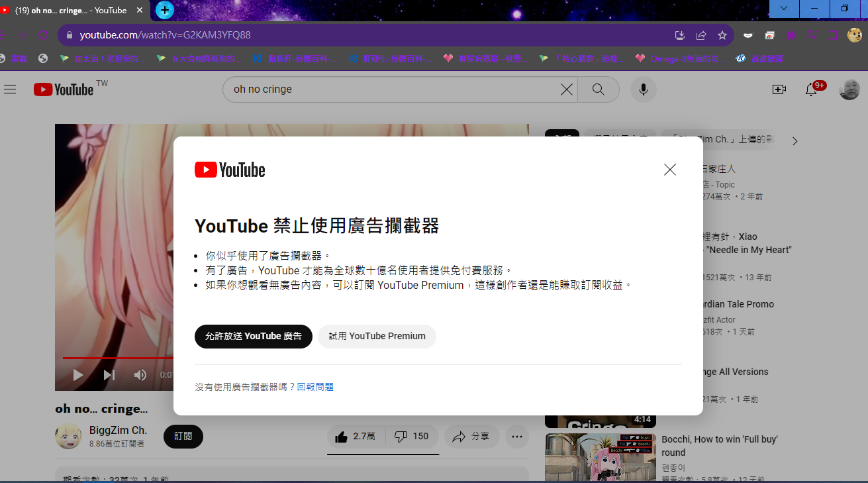Go to YouTube home via logo
868x483 pixels.
point(64,89)
